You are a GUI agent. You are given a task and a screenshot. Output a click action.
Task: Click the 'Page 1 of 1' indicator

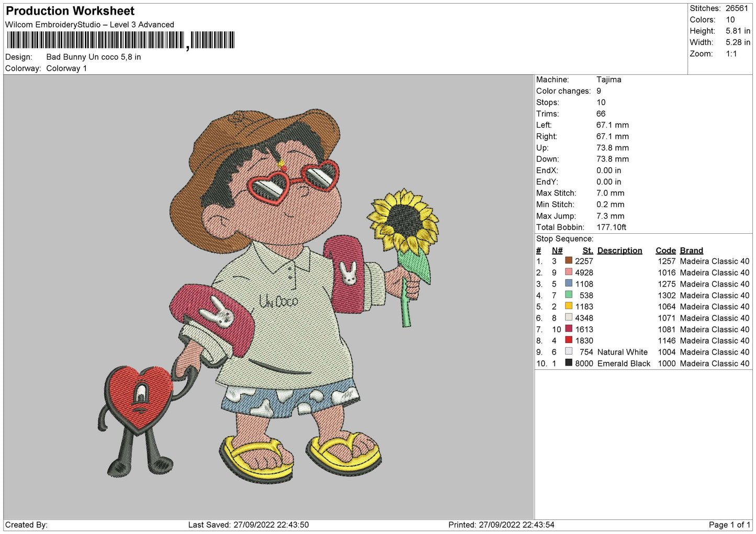[x=730, y=525]
